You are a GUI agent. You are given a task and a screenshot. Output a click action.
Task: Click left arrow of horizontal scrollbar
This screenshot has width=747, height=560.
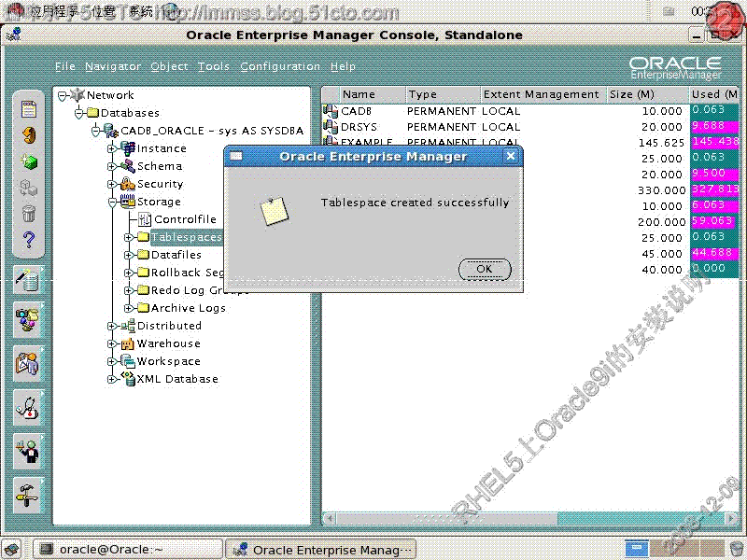coord(330,518)
